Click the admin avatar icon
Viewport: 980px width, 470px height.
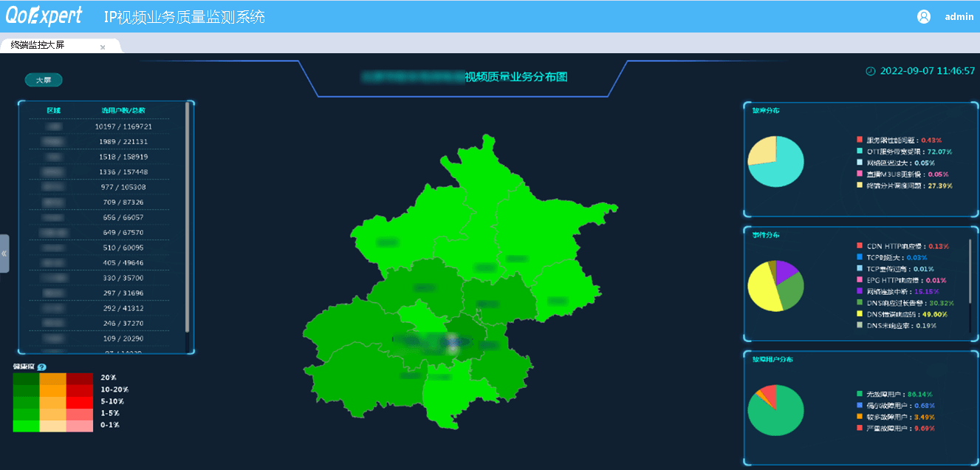(923, 16)
